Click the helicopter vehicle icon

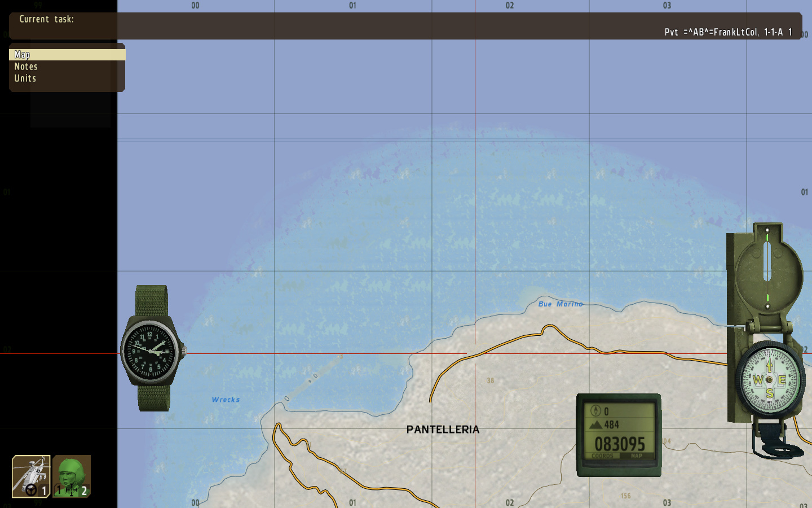[x=31, y=476]
